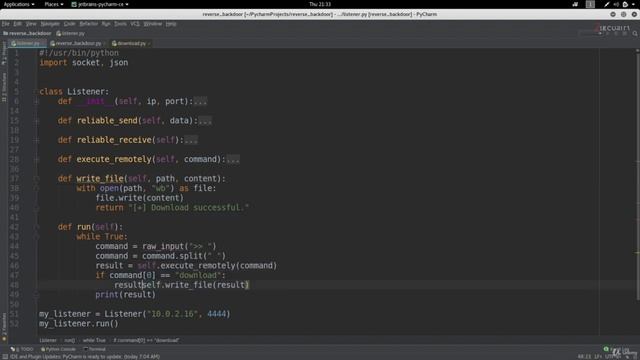The image size is (640, 360).
Task: Open the VCS menu
Action: (135, 24)
